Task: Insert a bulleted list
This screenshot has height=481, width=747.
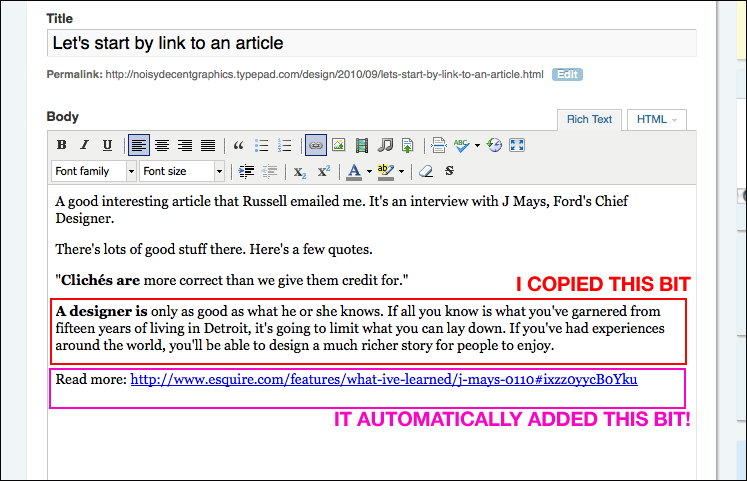Action: click(x=261, y=145)
